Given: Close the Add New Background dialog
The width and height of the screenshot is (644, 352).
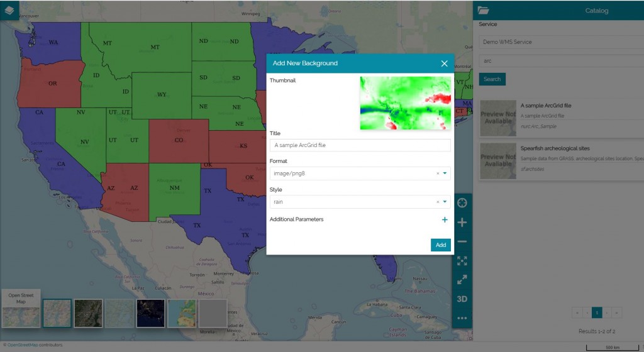Looking at the screenshot, I should click(x=444, y=63).
